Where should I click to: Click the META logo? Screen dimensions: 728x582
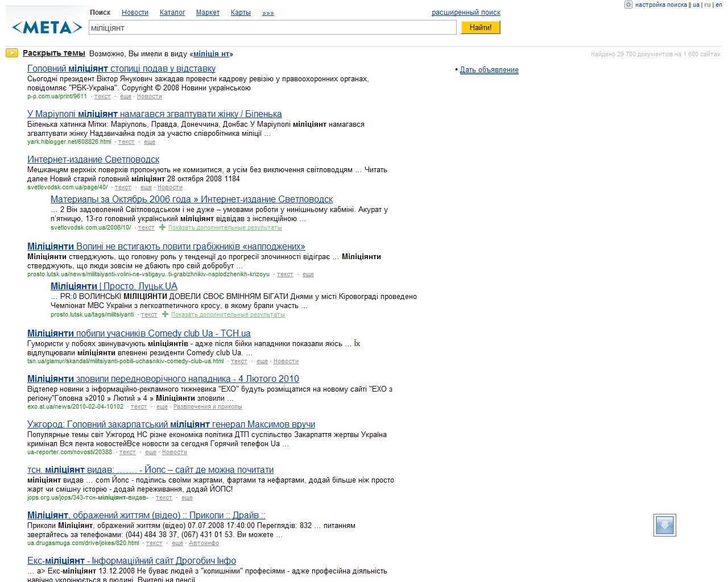coord(47,27)
